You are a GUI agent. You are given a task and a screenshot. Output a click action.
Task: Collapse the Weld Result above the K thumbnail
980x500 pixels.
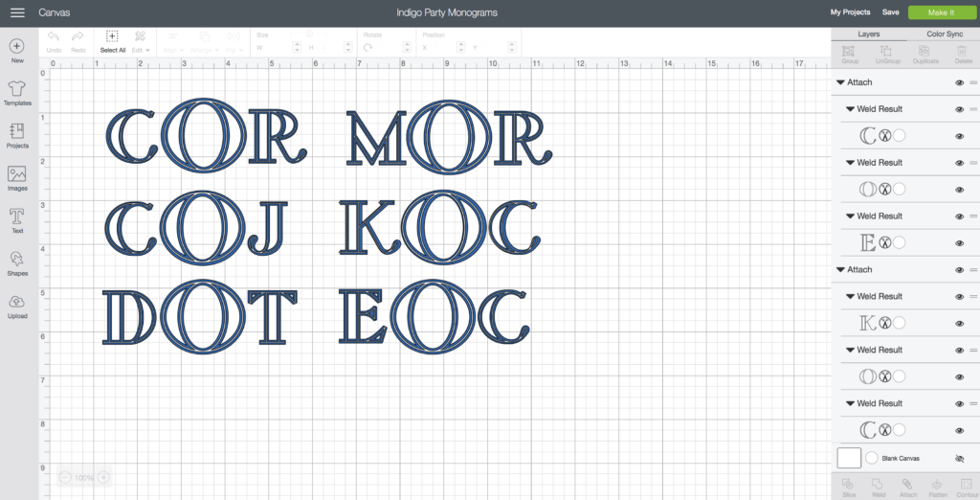click(x=850, y=297)
